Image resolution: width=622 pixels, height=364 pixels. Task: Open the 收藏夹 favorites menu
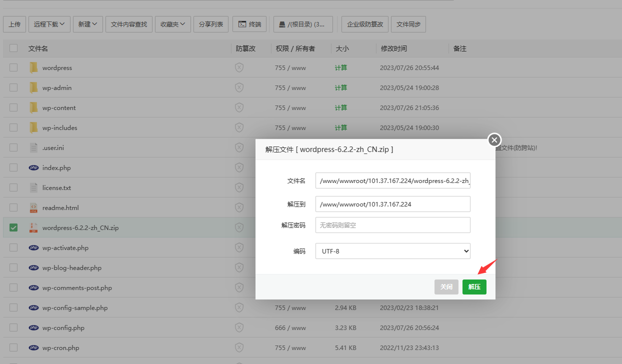click(x=172, y=24)
